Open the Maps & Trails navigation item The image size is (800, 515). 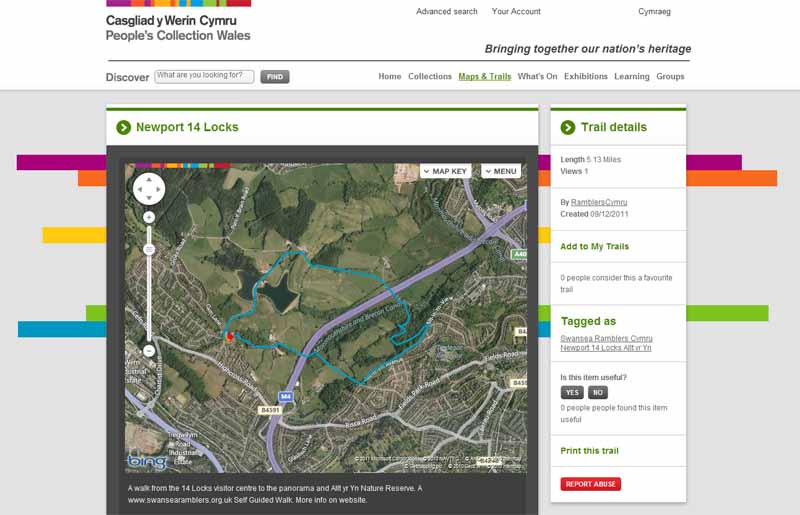(484, 77)
